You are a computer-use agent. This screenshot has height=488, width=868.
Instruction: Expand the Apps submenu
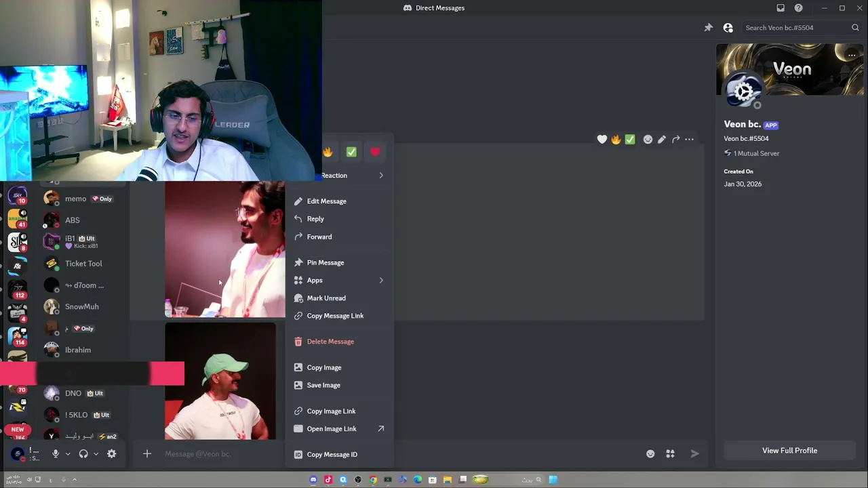coord(339,280)
